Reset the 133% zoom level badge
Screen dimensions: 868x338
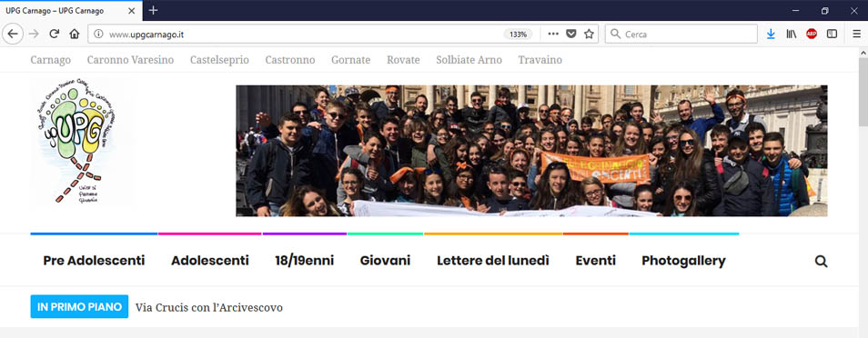[x=518, y=34]
